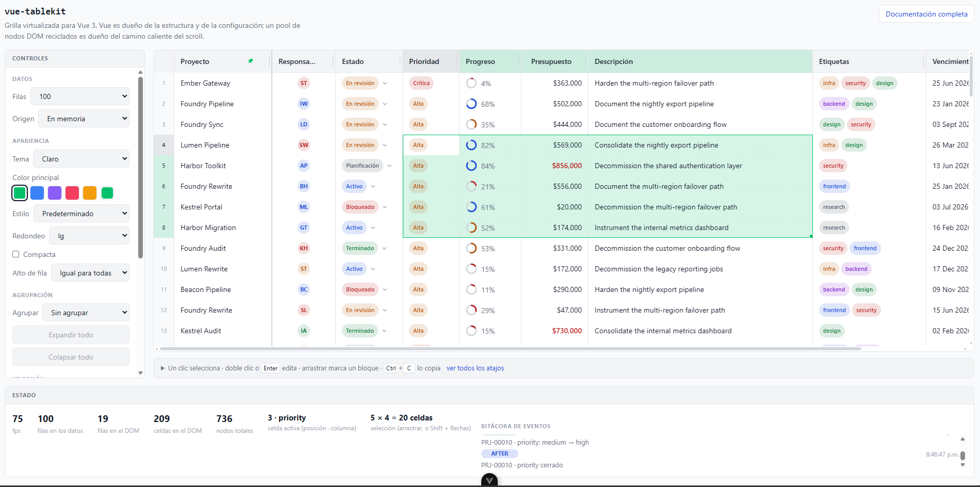Open the Estado chevron for Harbor Toolkit
The image size is (980, 487).
coord(389,166)
